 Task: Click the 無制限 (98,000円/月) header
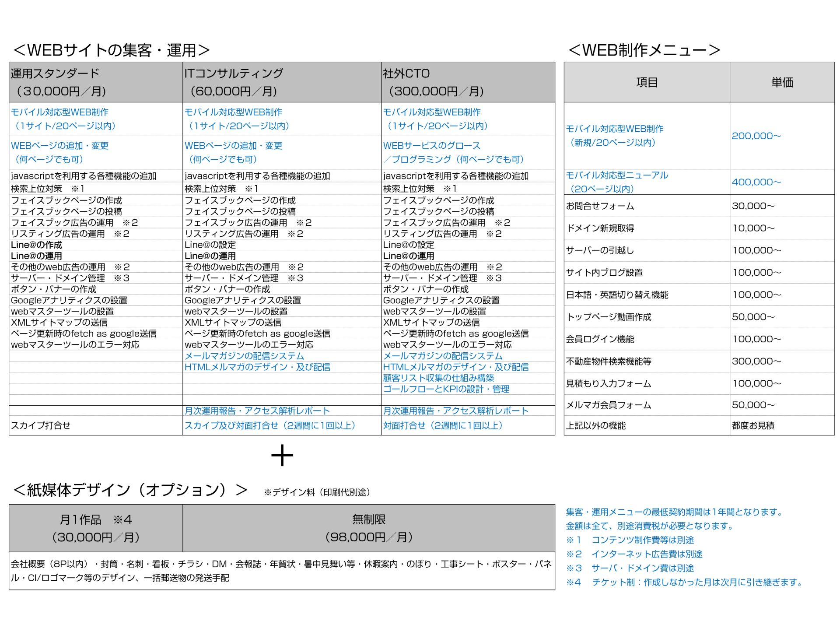pos(369,528)
